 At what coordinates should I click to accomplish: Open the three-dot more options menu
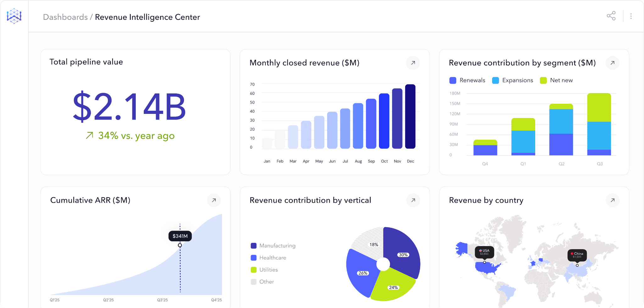[631, 16]
